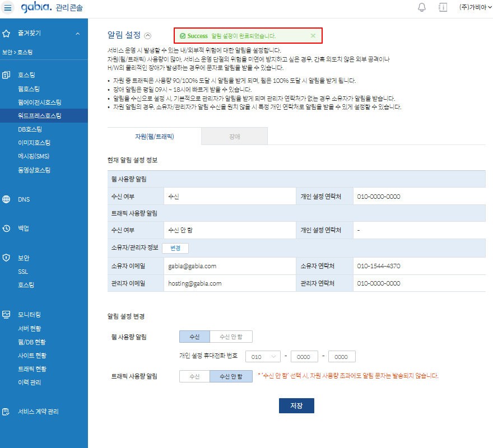The width and height of the screenshot is (493, 448).
Task: Open the hamburger menu icon
Action: [x=8, y=7]
